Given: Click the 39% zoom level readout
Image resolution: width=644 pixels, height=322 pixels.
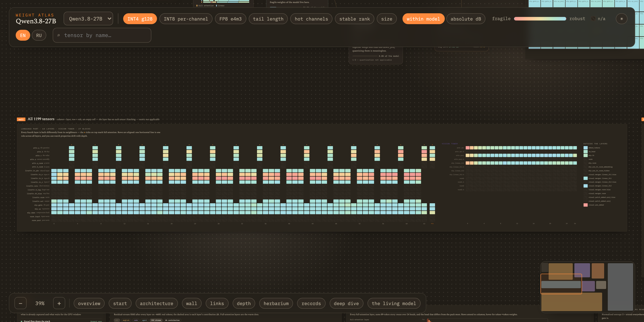Looking at the screenshot, I should 40,303.
